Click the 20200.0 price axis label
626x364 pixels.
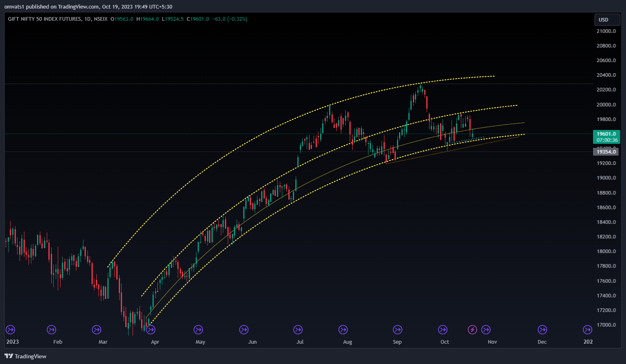pos(606,90)
